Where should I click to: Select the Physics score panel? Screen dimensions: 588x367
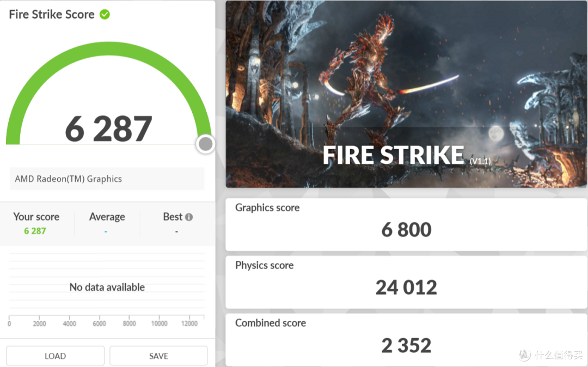click(406, 282)
